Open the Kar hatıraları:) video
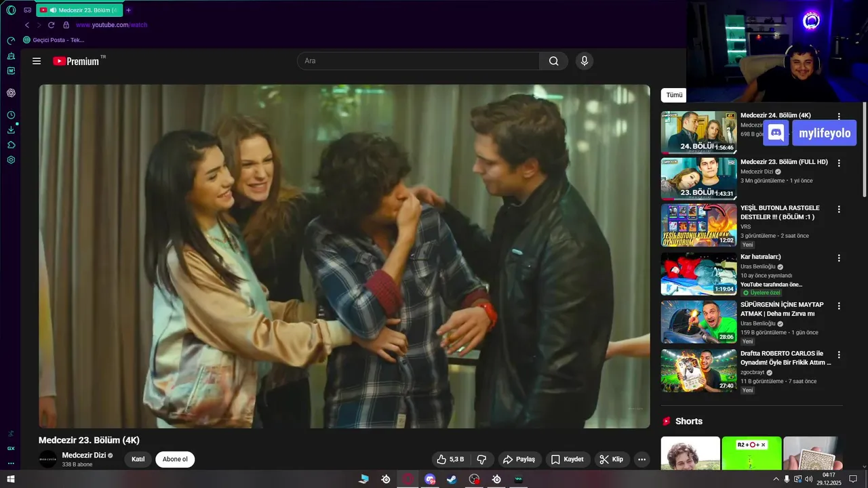 [698, 274]
